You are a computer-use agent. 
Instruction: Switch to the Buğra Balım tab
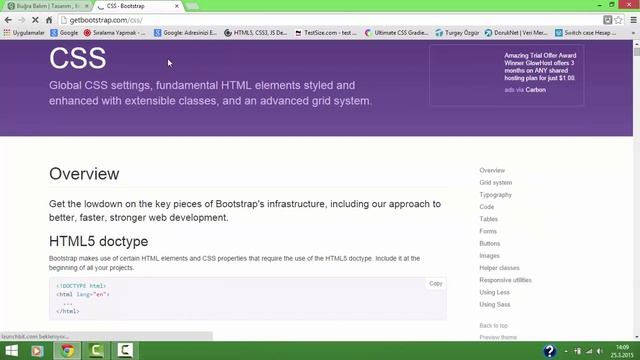coord(48,6)
